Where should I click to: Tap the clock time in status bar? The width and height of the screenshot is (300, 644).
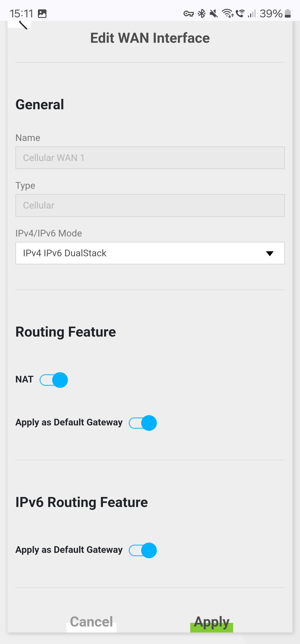21,14
